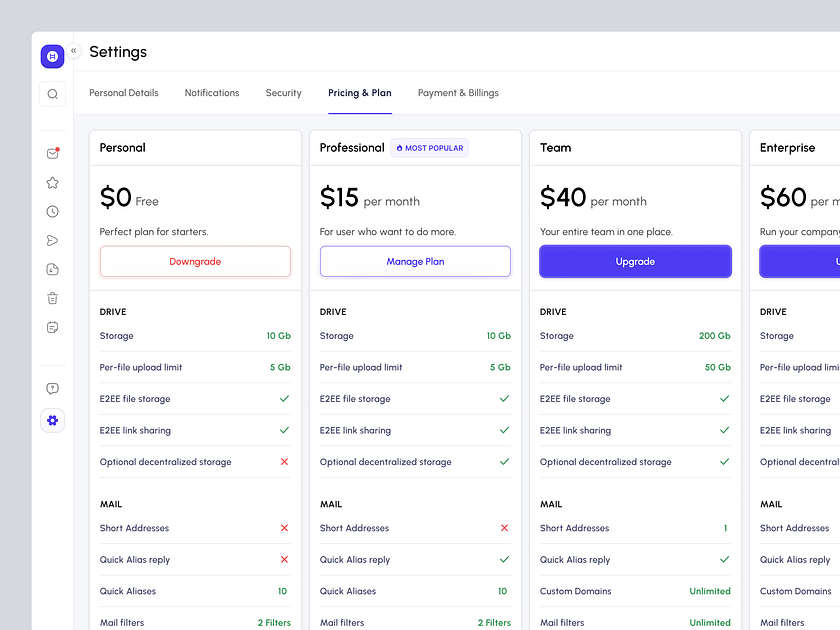Switch to the Personal Details tab
This screenshot has width=840, height=630.
[x=123, y=93]
